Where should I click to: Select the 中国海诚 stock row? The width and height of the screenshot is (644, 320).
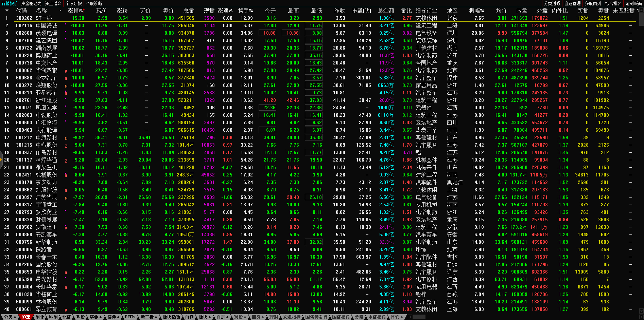click(47, 25)
